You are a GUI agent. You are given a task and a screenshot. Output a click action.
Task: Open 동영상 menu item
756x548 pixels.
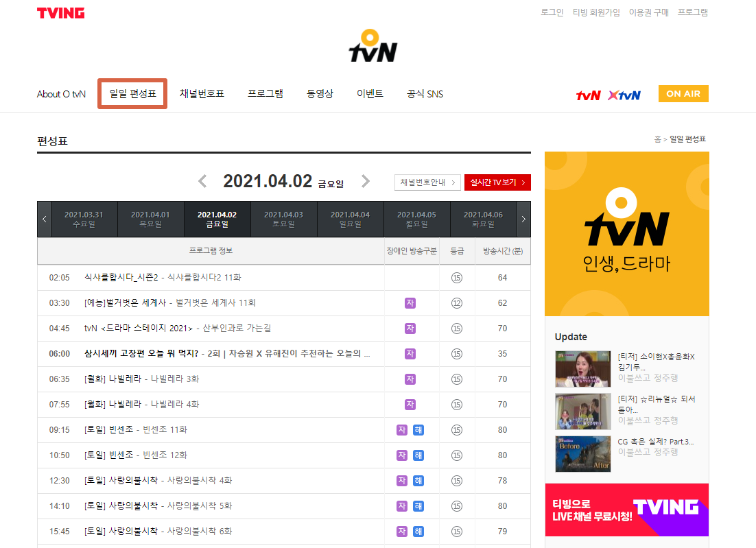[x=320, y=93]
